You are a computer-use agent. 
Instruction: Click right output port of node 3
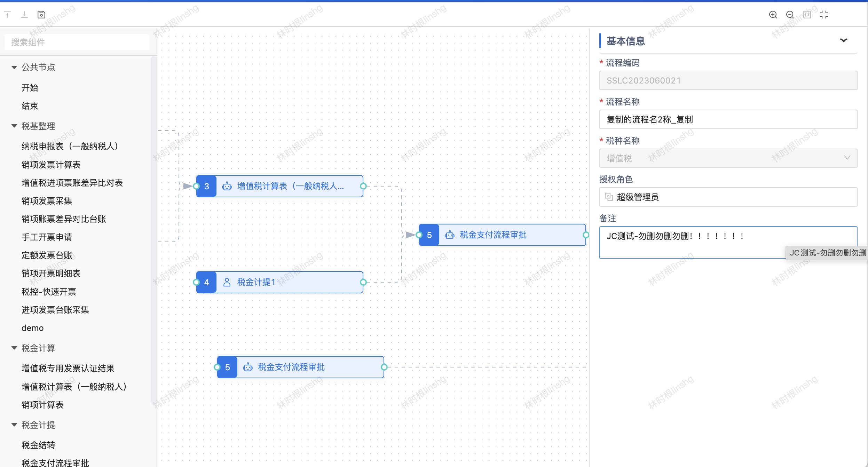click(363, 186)
